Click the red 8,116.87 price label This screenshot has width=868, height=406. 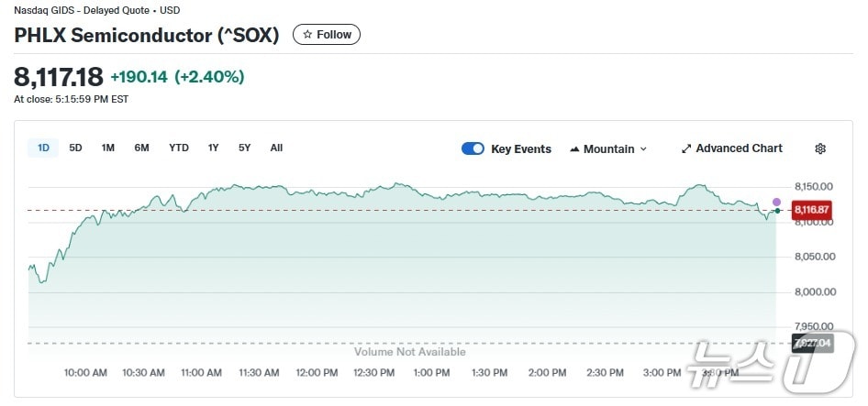click(x=811, y=210)
